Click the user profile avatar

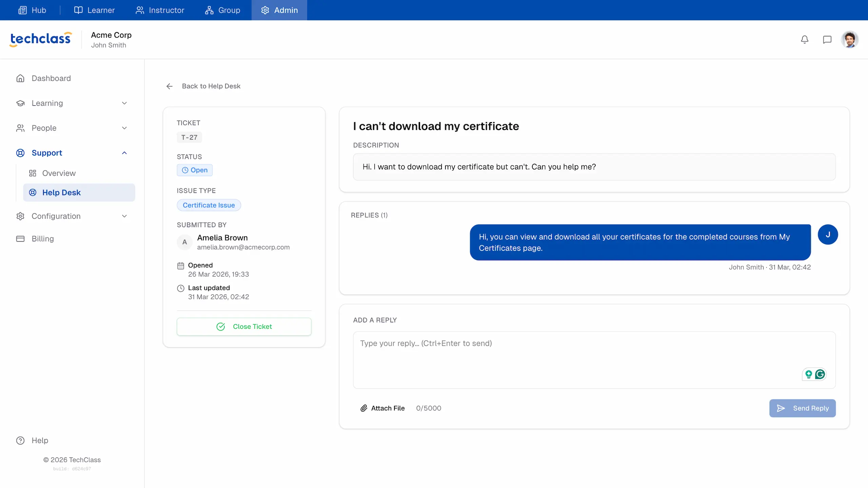[849, 40]
